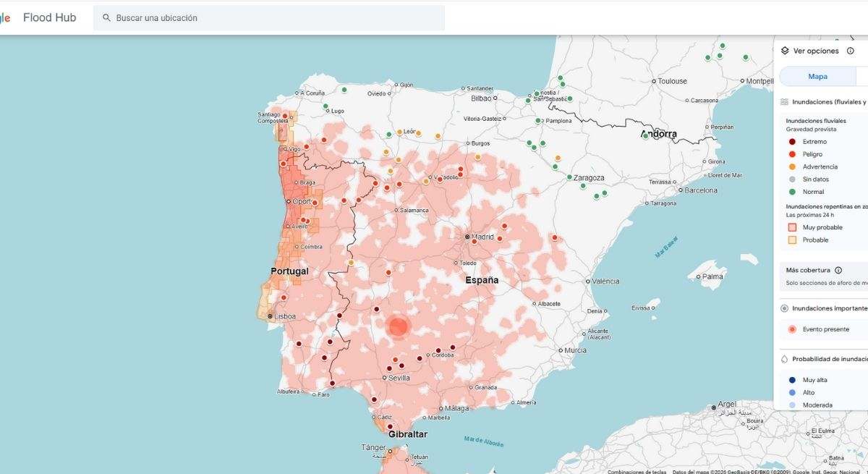Viewport: 868px width, 474px height.
Task: Click the Palma label on the island
Action: click(x=712, y=276)
